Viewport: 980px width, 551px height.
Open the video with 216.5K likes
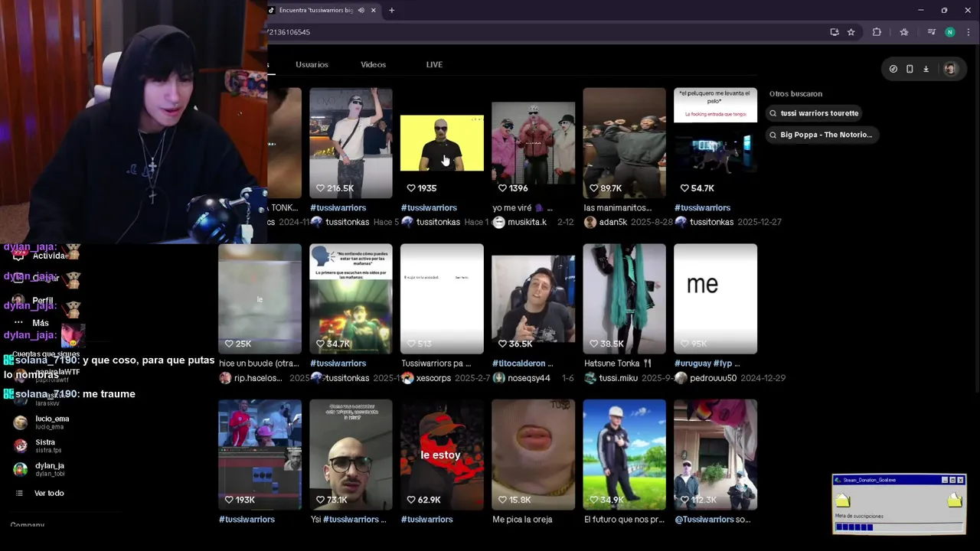tap(351, 143)
